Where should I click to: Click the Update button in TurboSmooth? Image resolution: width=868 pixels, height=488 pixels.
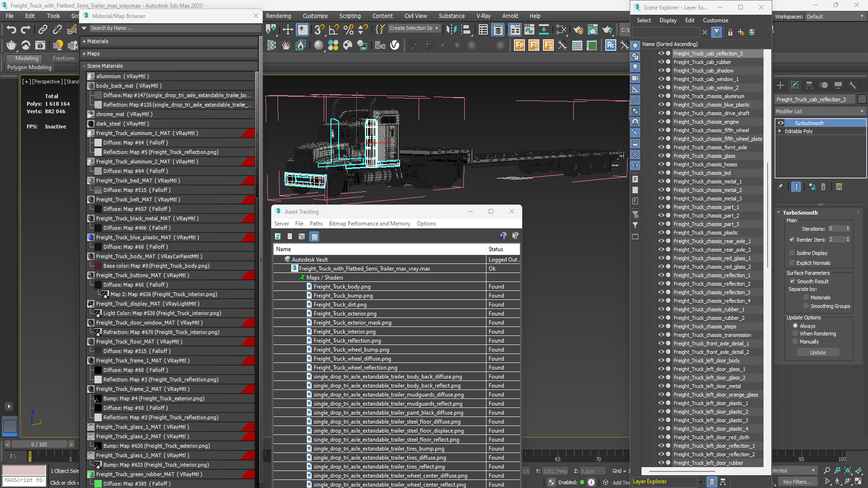(x=817, y=352)
